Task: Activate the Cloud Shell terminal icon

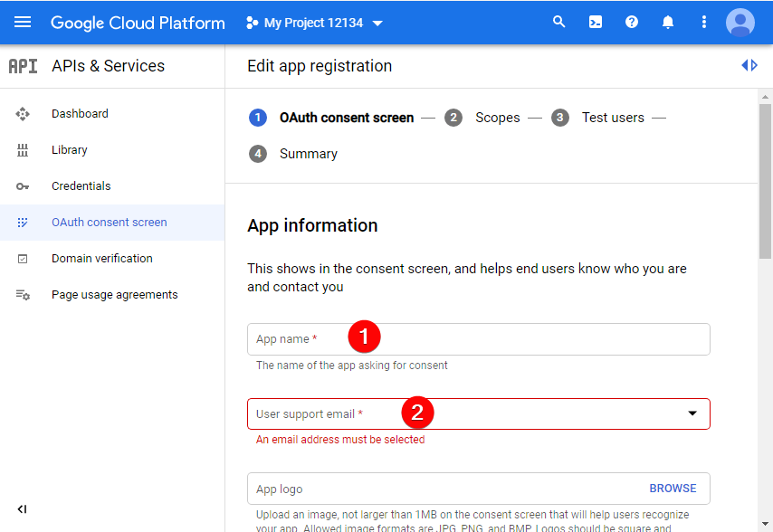Action: (x=595, y=21)
